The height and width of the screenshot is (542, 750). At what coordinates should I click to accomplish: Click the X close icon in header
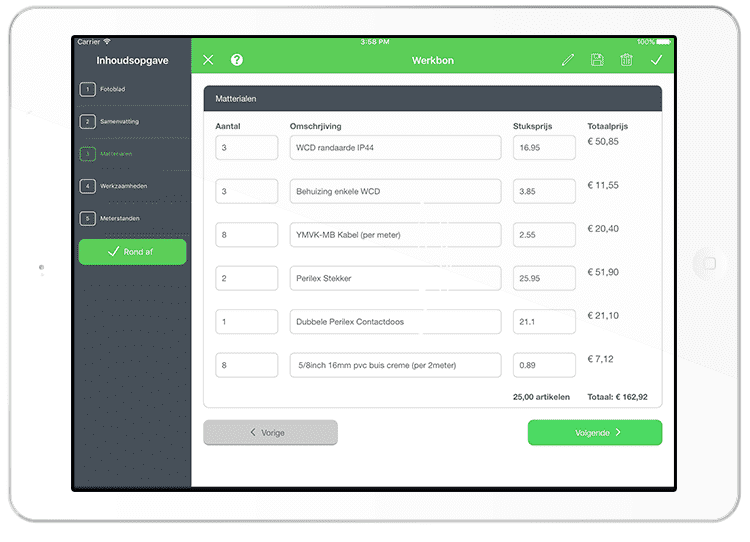(208, 60)
